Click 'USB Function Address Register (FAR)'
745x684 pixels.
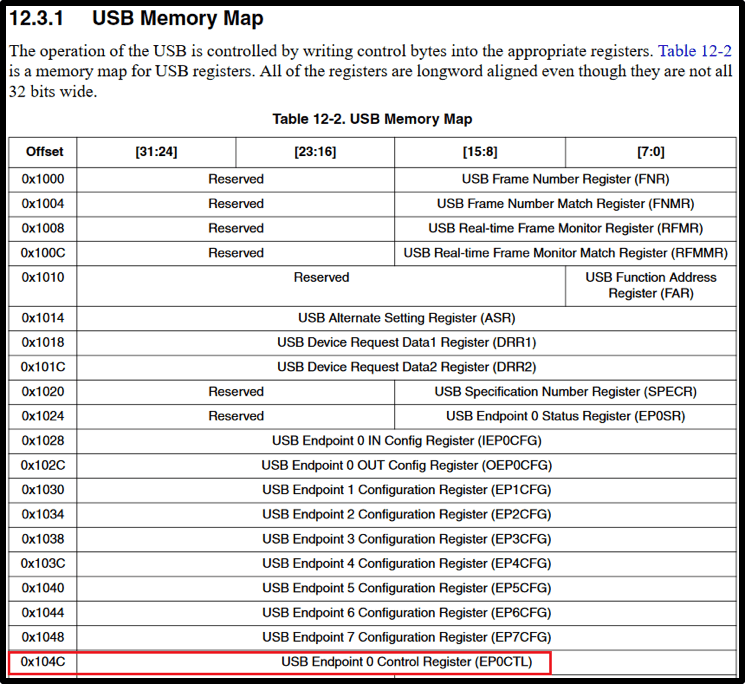651,285
